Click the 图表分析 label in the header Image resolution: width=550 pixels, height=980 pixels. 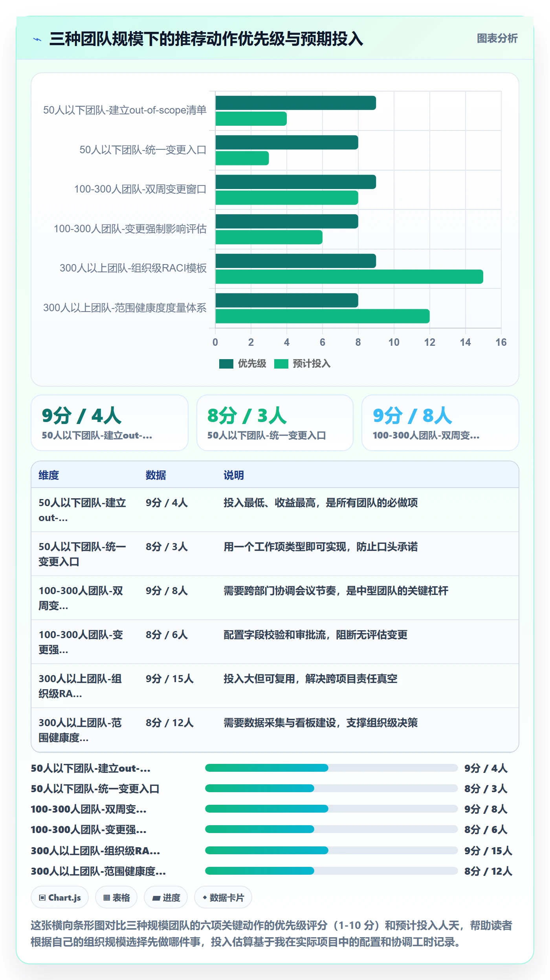pos(497,39)
